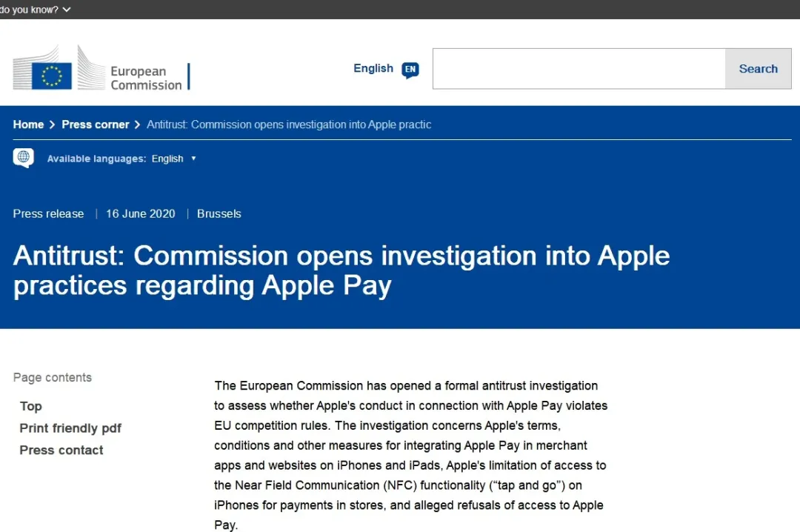Screen dimensions: 800x532
Task: Click the first paragraph about Apple Pay investigation
Action: pos(410,455)
